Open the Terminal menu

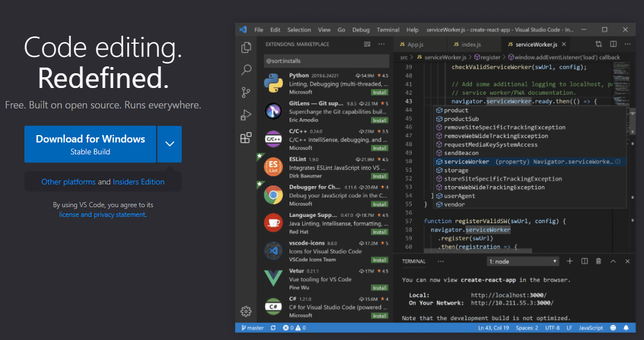(388, 30)
